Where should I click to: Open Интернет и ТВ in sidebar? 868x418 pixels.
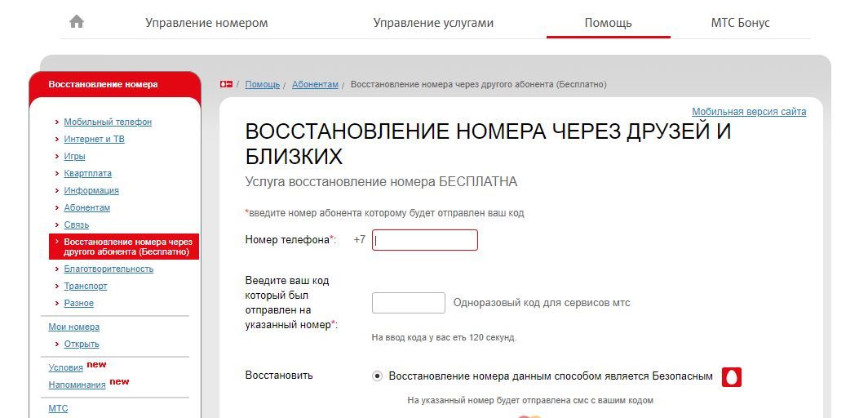click(x=94, y=139)
